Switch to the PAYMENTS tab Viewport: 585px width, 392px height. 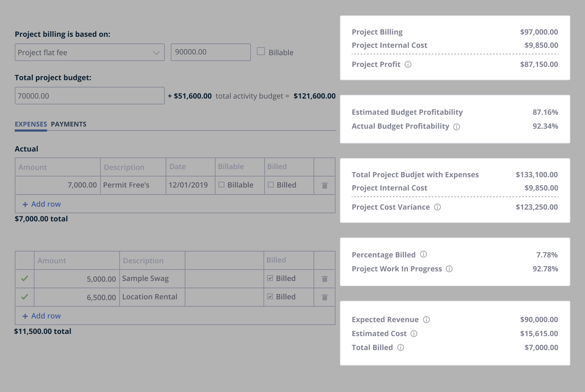pyautogui.click(x=68, y=124)
